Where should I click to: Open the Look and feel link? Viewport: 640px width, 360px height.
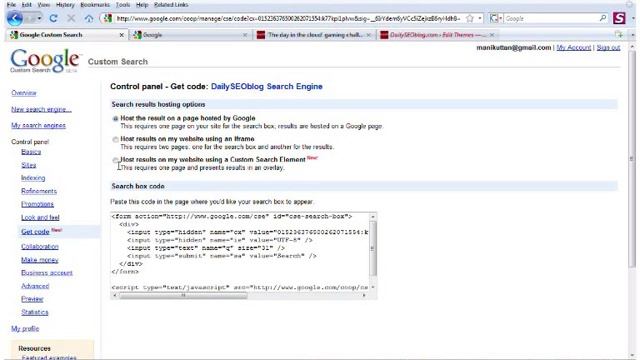tap(40, 218)
